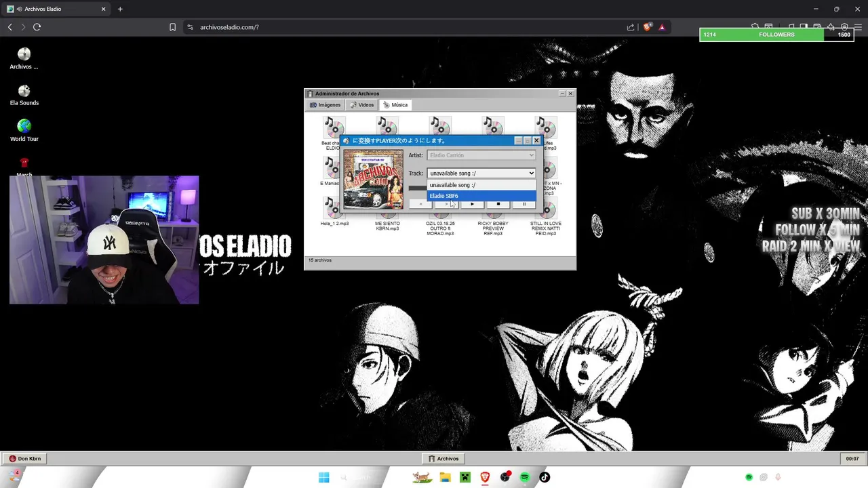Close the Archivos Eladio browser tab
The image size is (868, 488).
104,9
